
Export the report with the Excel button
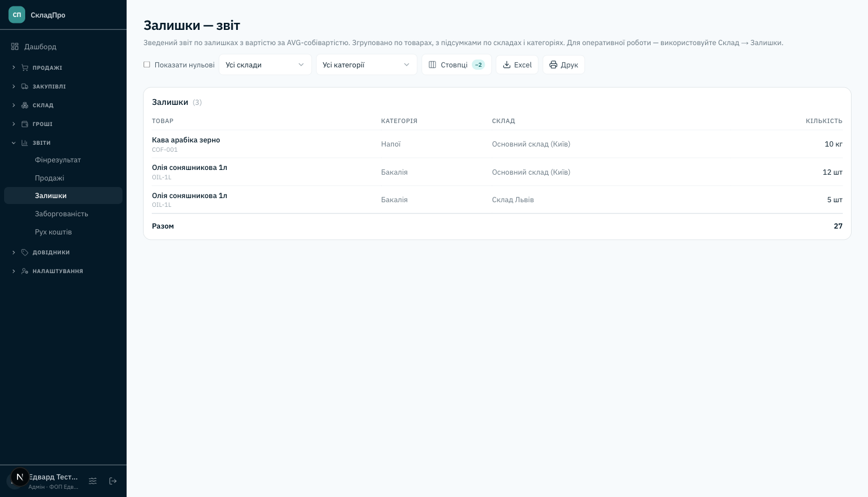[517, 64]
